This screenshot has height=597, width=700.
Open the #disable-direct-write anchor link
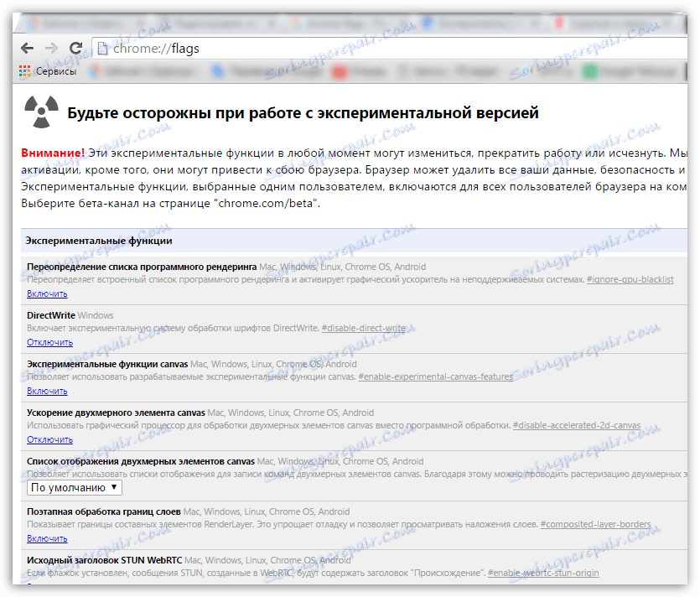coord(363,328)
